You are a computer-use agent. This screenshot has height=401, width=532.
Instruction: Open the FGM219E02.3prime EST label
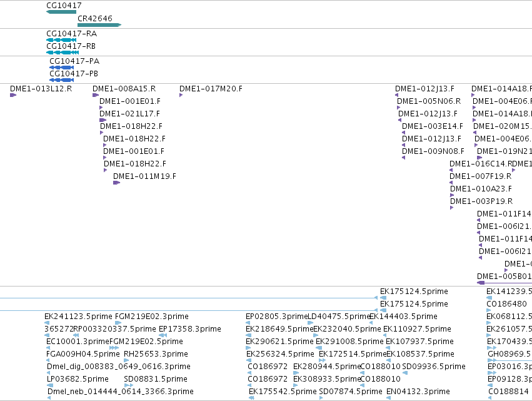coord(152,317)
